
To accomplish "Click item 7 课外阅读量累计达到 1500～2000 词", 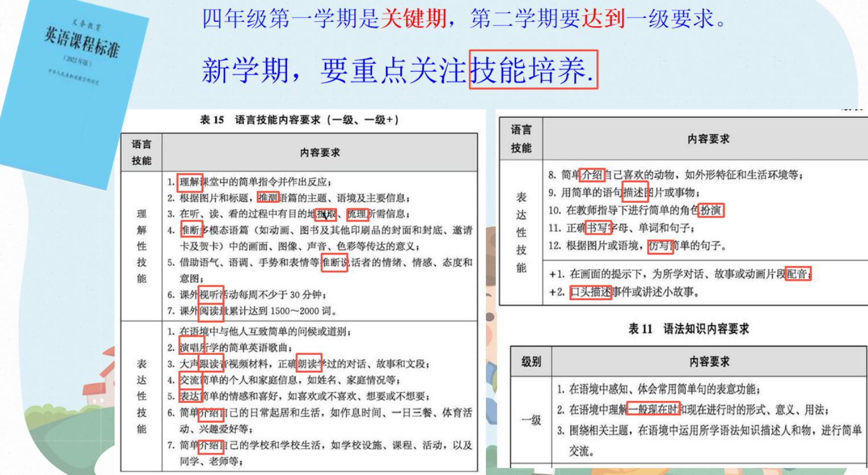I will [x=252, y=311].
